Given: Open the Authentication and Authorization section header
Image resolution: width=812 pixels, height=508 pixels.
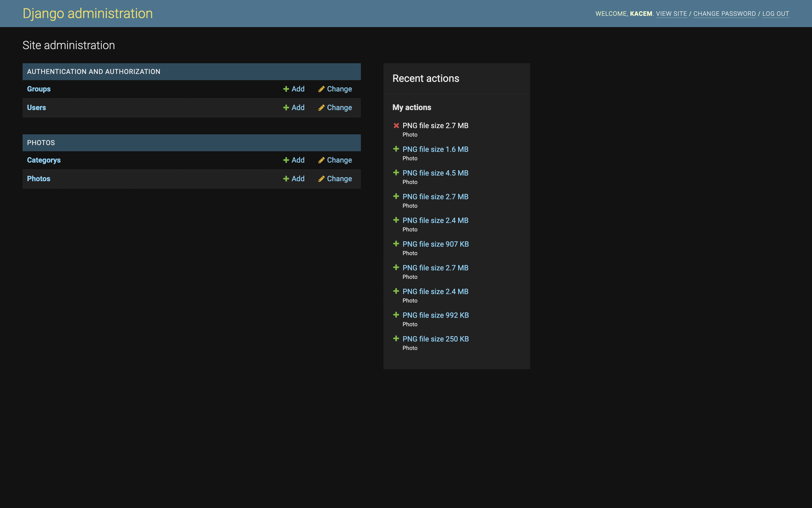Looking at the screenshot, I should 94,72.
